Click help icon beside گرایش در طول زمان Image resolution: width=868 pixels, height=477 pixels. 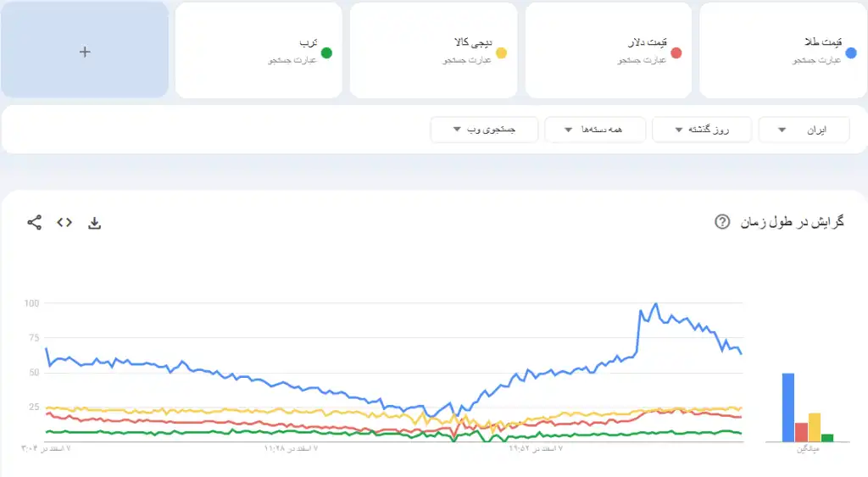click(x=722, y=222)
